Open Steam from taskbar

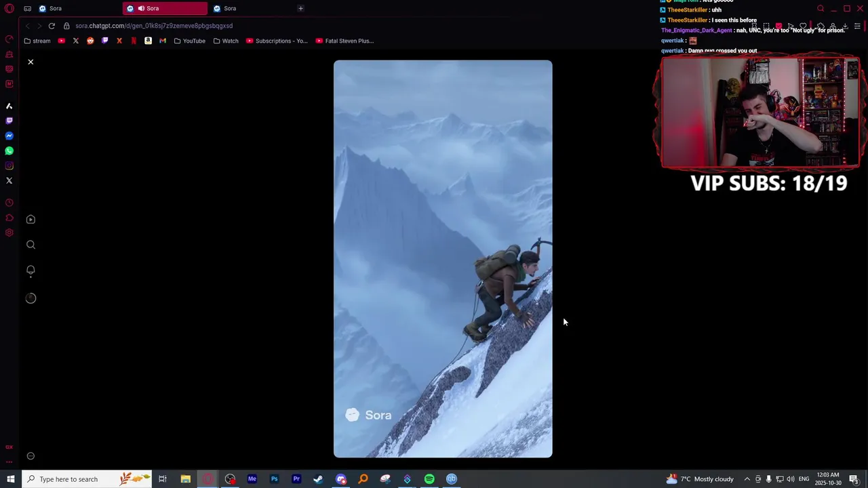(318, 479)
